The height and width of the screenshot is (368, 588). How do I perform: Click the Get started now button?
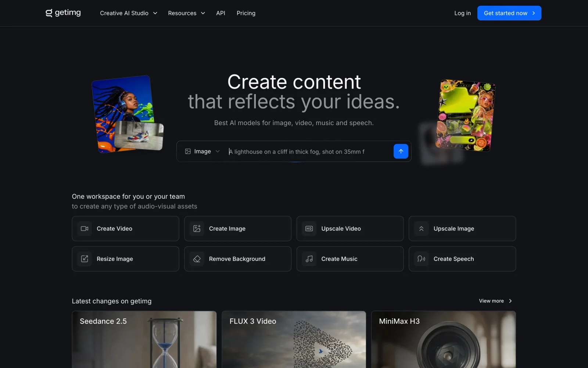tap(509, 13)
